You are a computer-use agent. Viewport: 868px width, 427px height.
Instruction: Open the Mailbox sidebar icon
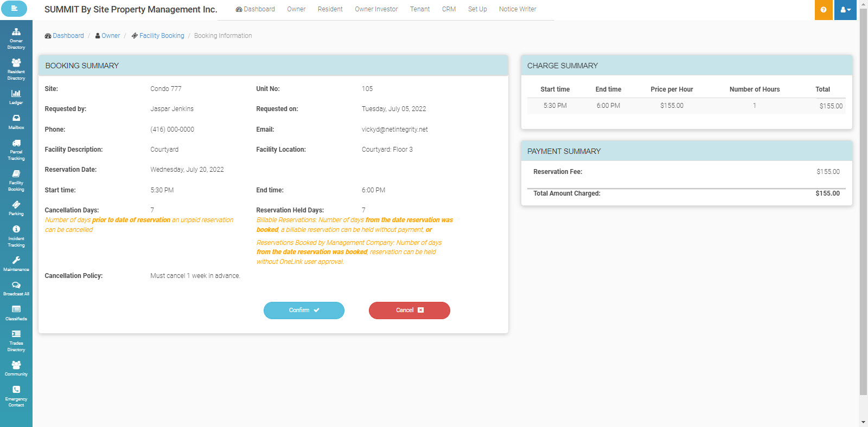coord(16,122)
